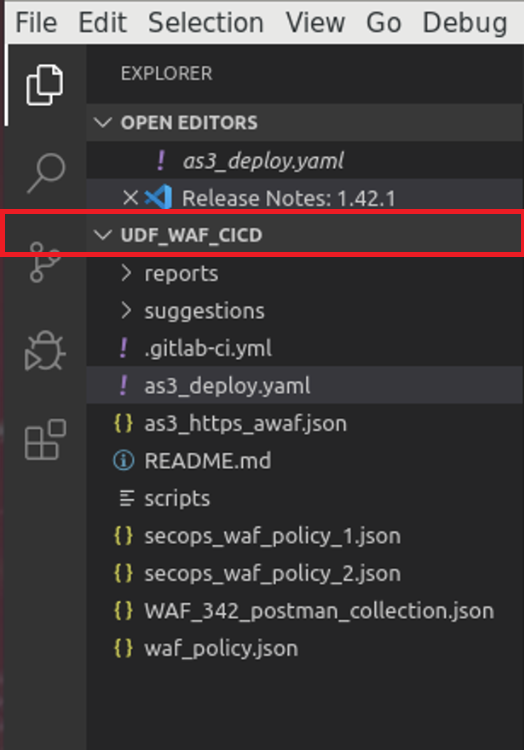Open the Debug bug icon in sidebar
Image resolution: width=524 pixels, height=750 pixels.
point(45,351)
